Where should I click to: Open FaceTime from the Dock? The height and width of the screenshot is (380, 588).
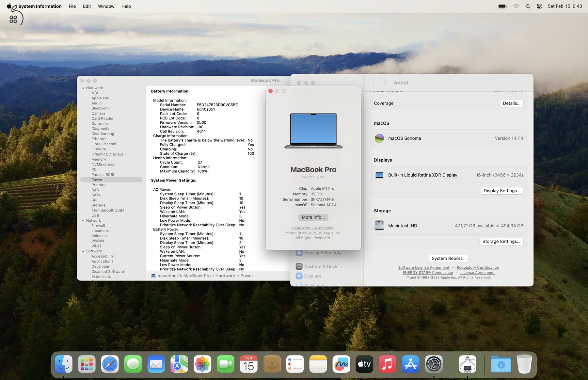(x=226, y=364)
